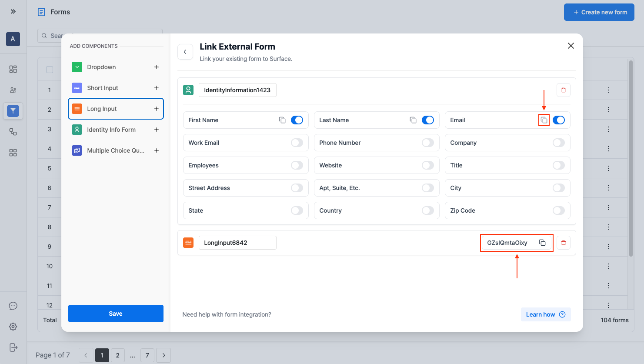Copy the First Name field ID
The image size is (644, 364).
click(282, 120)
